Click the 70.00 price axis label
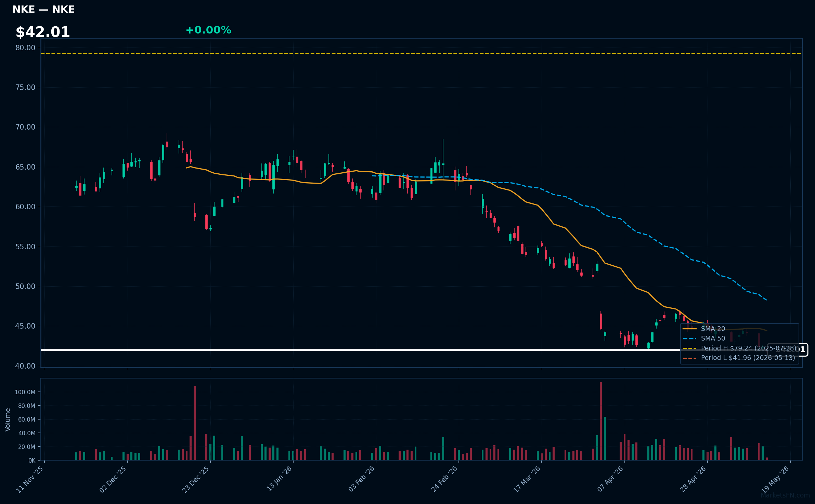This screenshot has width=815, height=504. point(25,127)
